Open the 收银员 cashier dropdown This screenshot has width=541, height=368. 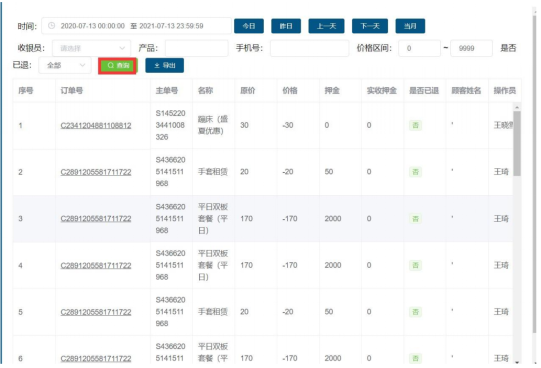(x=91, y=48)
